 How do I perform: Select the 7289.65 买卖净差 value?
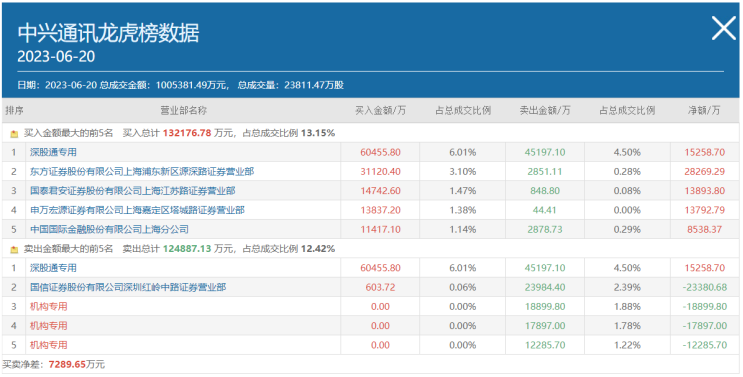pos(68,365)
